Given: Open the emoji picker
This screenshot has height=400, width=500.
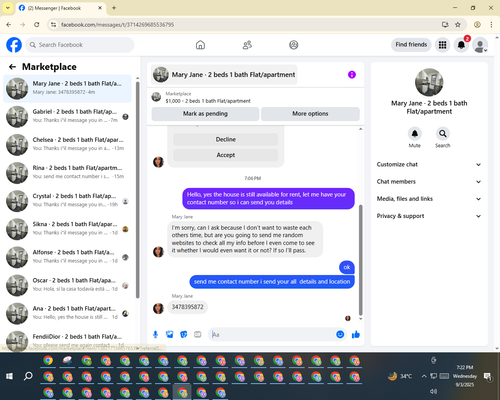Looking at the screenshot, I should pyautogui.click(x=340, y=334).
